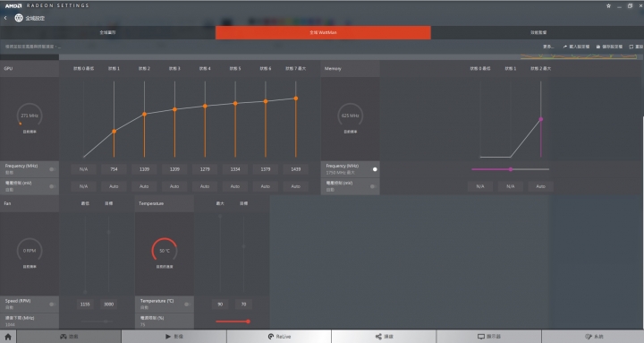This screenshot has width=644, height=343.
Task: Click the Load Profile button
Action: pos(576,47)
